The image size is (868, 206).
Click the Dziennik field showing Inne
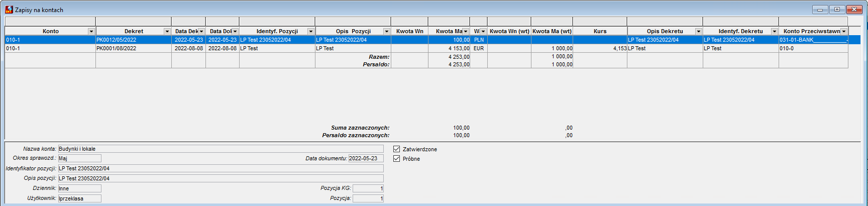click(79, 188)
